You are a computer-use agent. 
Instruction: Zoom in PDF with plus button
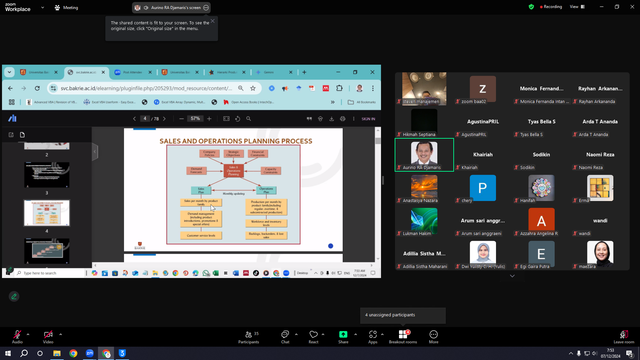click(x=209, y=119)
